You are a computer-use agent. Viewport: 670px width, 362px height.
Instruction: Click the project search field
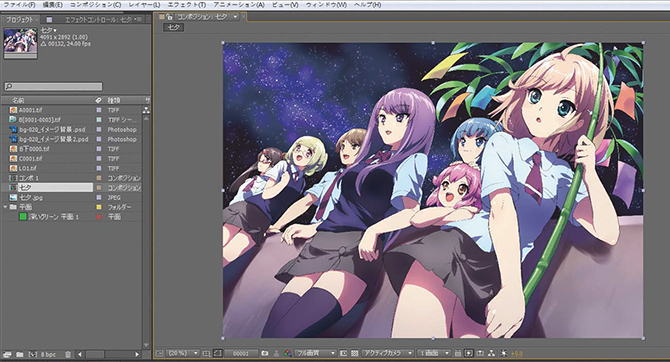[x=53, y=86]
